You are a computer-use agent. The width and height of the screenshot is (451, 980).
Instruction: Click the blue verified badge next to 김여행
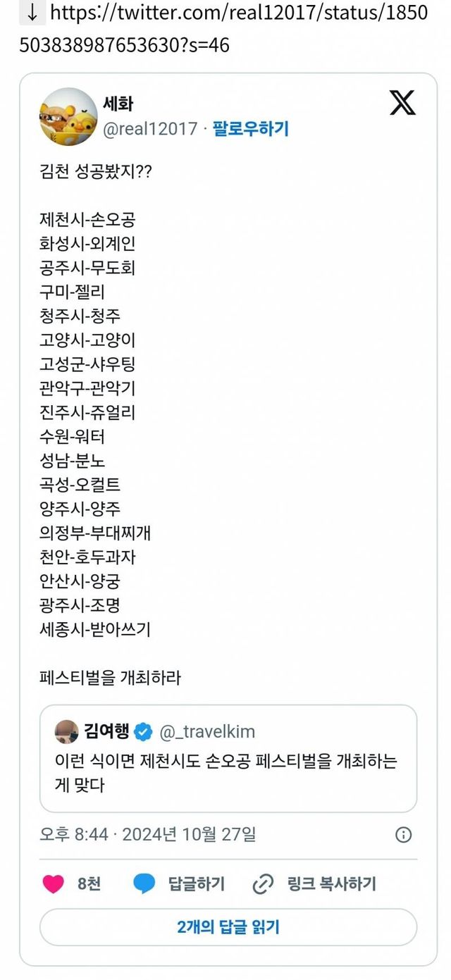[143, 732]
